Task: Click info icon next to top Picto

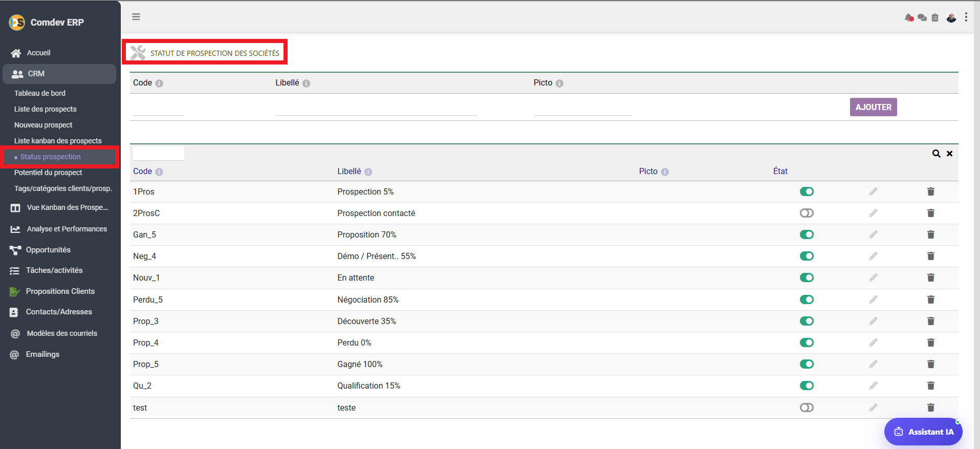Action: [559, 83]
